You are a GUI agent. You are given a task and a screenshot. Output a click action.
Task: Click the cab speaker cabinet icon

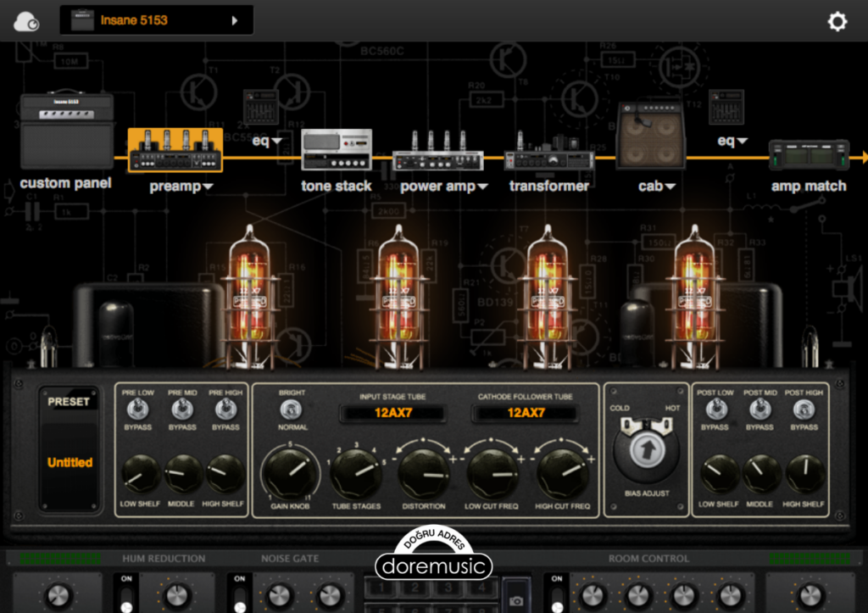coord(650,137)
